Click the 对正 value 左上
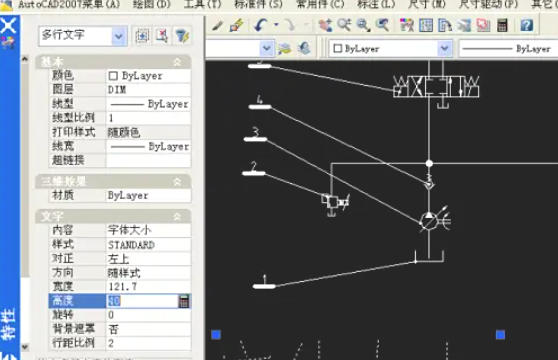Viewport: 558px width, 360px height. coord(148,258)
